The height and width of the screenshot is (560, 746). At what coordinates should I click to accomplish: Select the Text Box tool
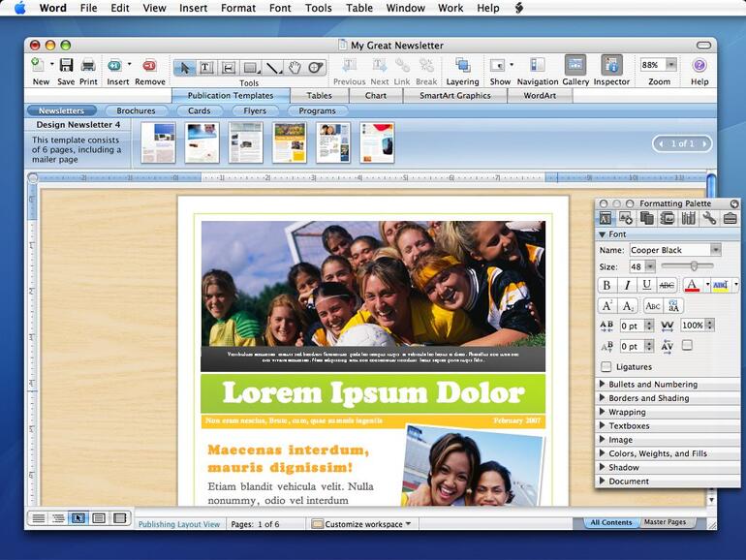pos(206,67)
